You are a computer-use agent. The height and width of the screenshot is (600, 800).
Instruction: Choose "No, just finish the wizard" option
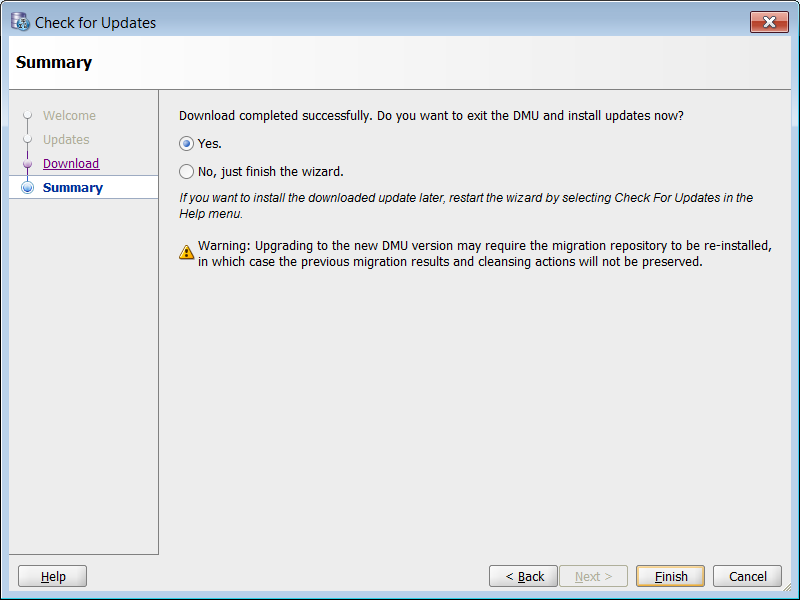[x=187, y=172]
